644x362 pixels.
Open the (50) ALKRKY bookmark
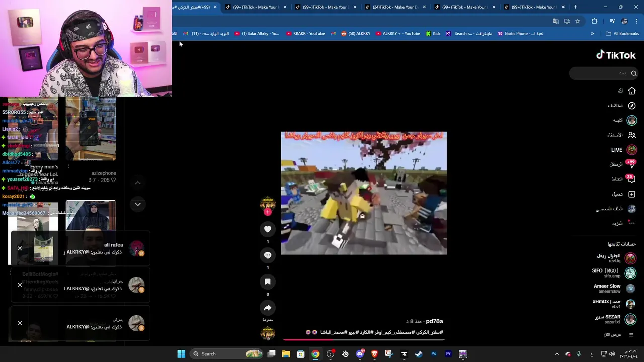(x=356, y=34)
